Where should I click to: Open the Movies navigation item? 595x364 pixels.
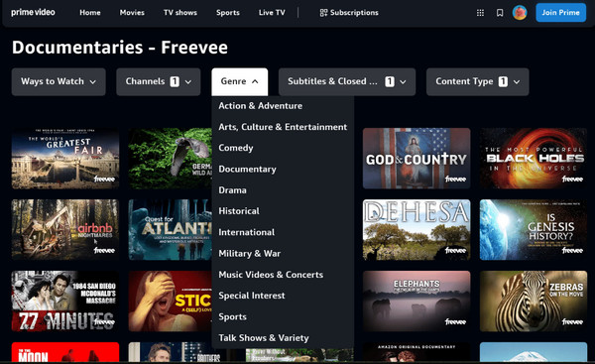coord(132,13)
